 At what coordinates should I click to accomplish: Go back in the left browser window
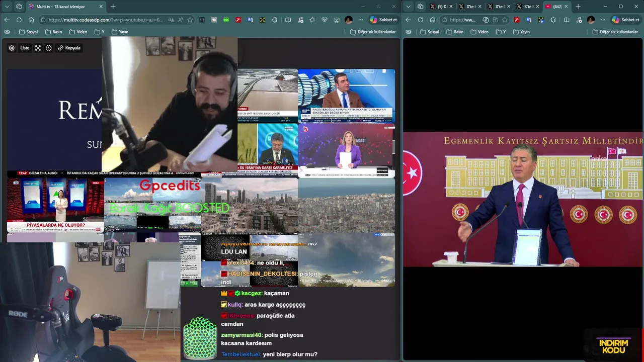[x=7, y=20]
